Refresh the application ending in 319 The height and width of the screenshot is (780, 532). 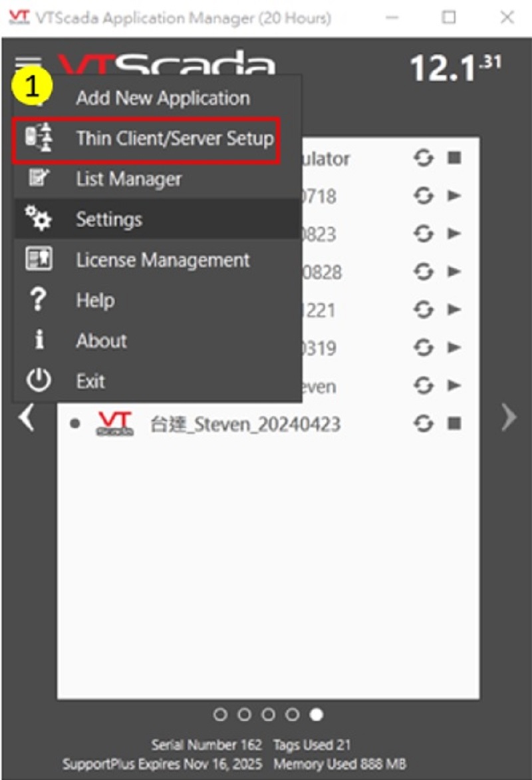[x=423, y=347]
